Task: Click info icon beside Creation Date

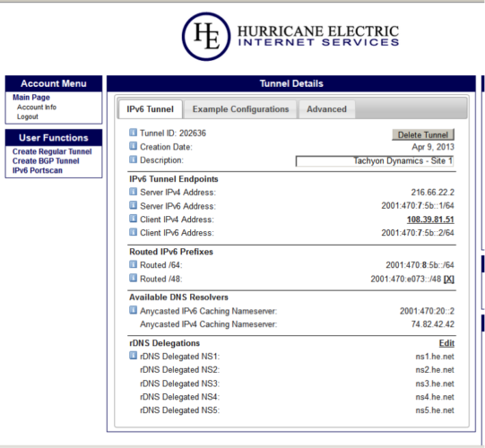Action: point(133,146)
